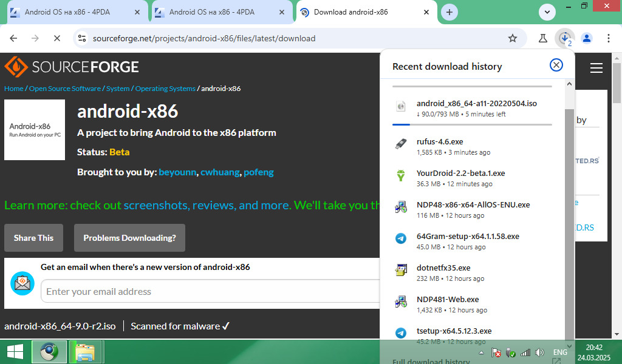Viewport: 622px width, 364px height.
Task: Open beyounn author link
Action: pyautogui.click(x=177, y=172)
